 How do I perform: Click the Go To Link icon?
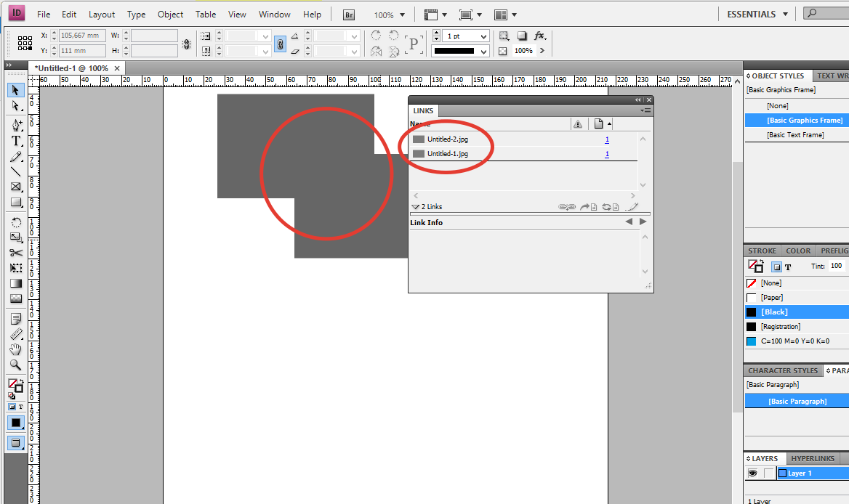click(588, 206)
